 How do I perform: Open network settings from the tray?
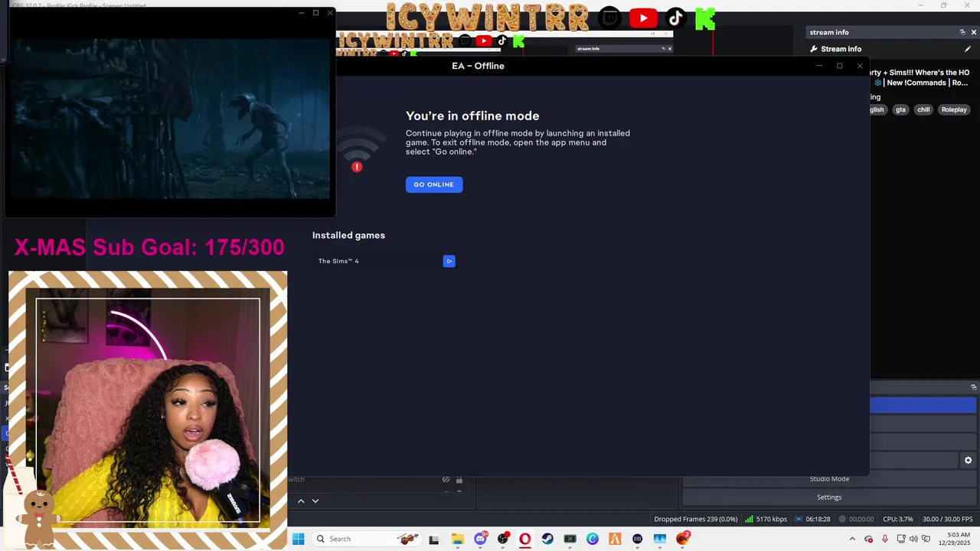tap(901, 539)
